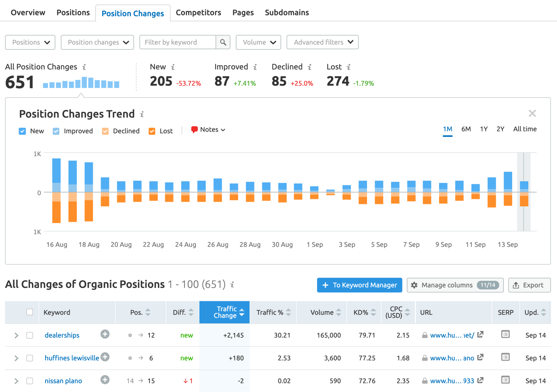Click the keyword filter search magnifier icon
Viewport: 557px width, 392px height.
click(x=223, y=42)
